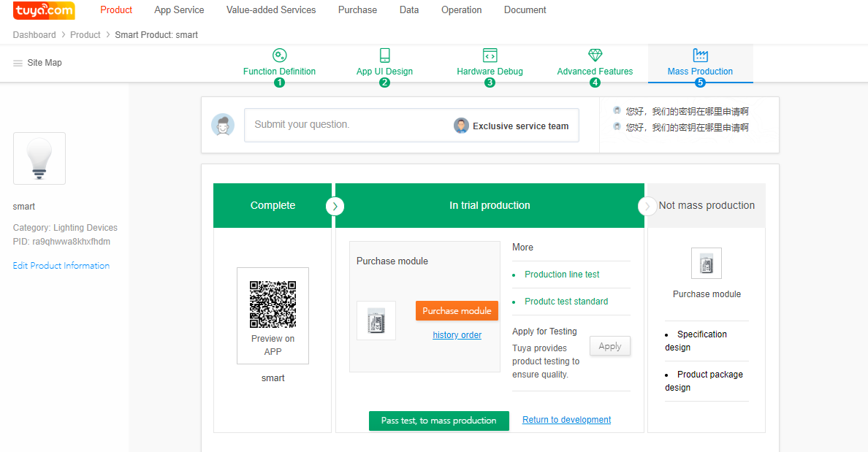Click arrow before Not mass production
The width and height of the screenshot is (868, 452).
[647, 206]
